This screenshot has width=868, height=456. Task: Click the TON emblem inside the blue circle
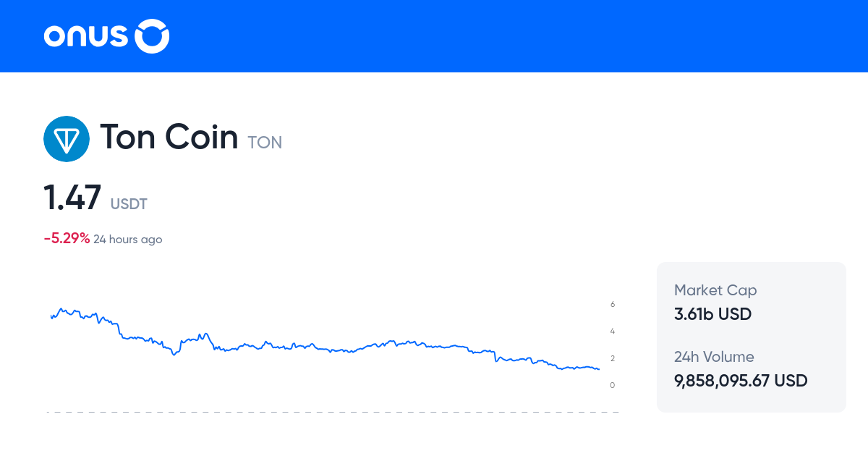pyautogui.click(x=67, y=138)
